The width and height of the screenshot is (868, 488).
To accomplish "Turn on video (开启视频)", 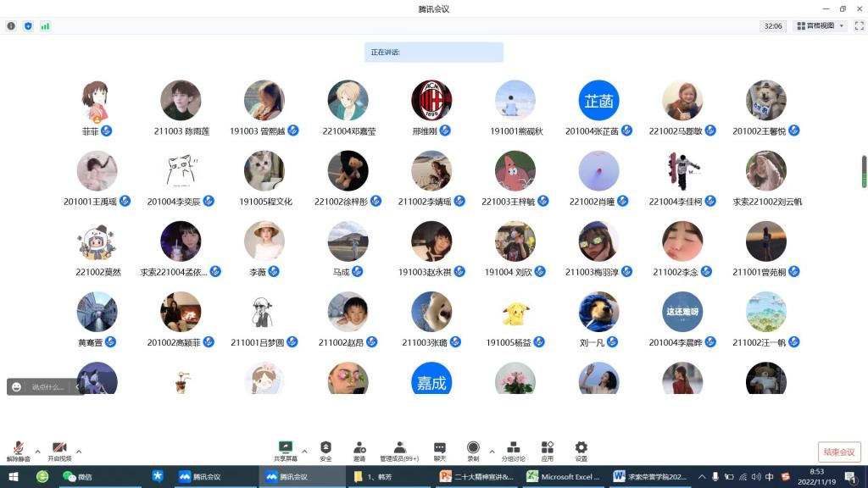I will point(59,450).
